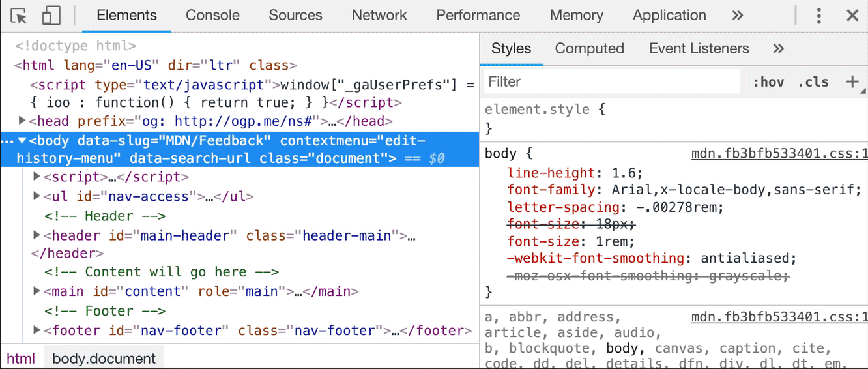Viewport: 868px width, 369px height.
Task: Collapse the body element node
Action: click(x=22, y=140)
